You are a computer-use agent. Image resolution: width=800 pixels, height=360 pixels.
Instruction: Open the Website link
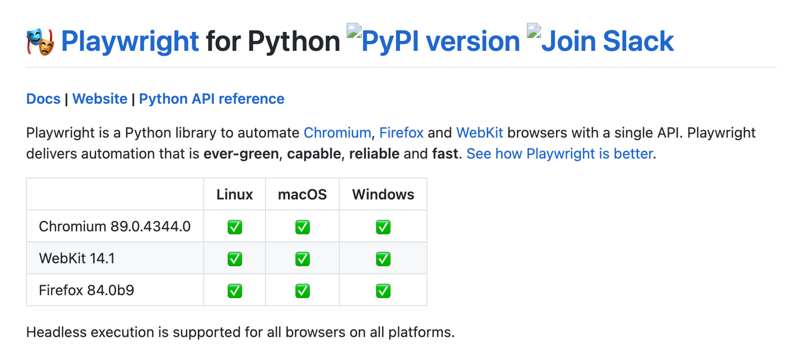click(99, 98)
